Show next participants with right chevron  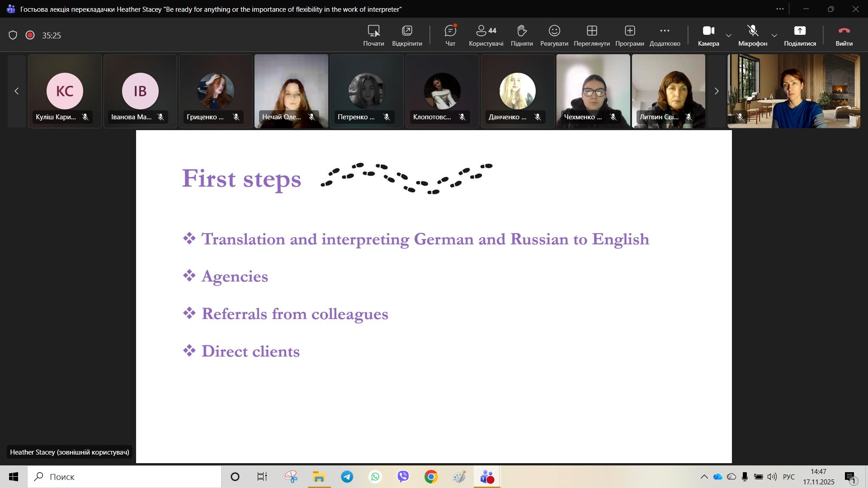click(716, 91)
